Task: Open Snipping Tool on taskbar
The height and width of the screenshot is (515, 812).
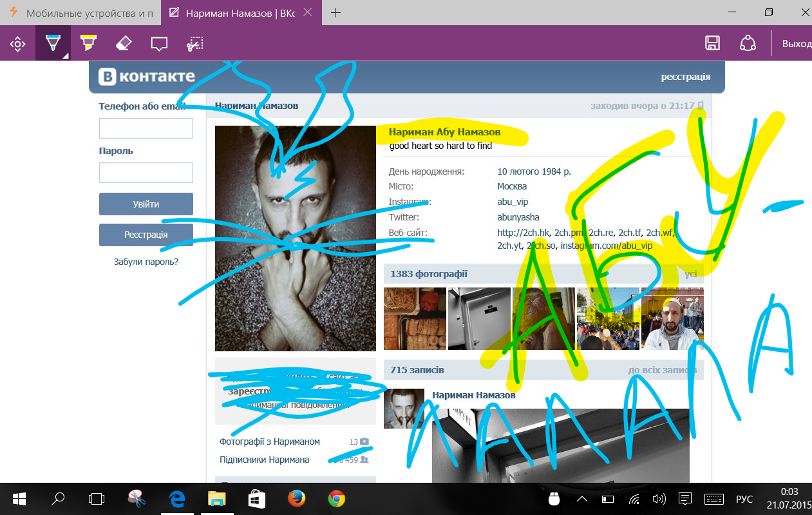Action: coord(137,498)
